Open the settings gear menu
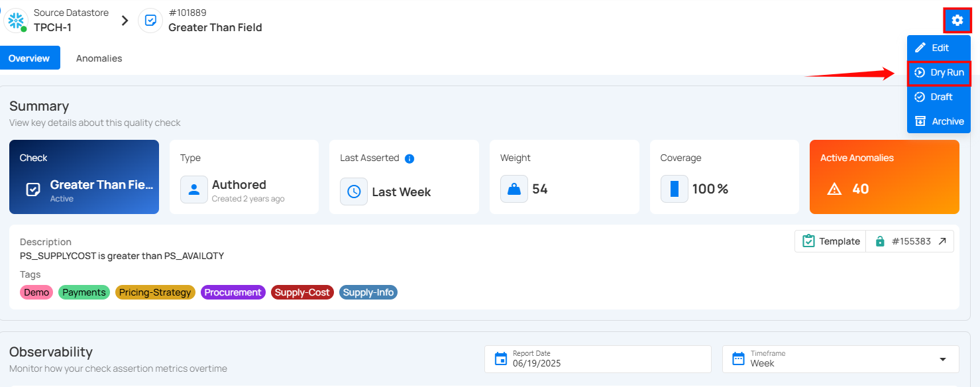The height and width of the screenshot is (387, 980). click(957, 21)
